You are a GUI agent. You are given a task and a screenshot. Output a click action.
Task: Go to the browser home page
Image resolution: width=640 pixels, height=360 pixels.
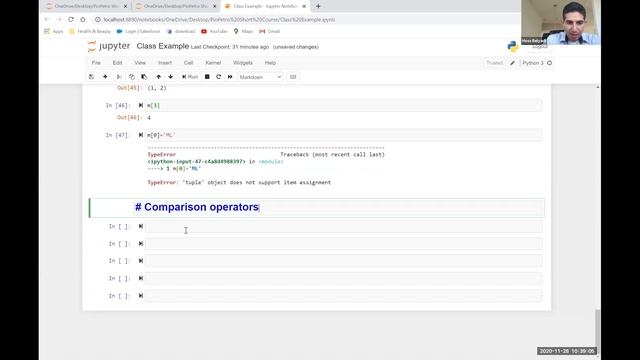(83, 19)
